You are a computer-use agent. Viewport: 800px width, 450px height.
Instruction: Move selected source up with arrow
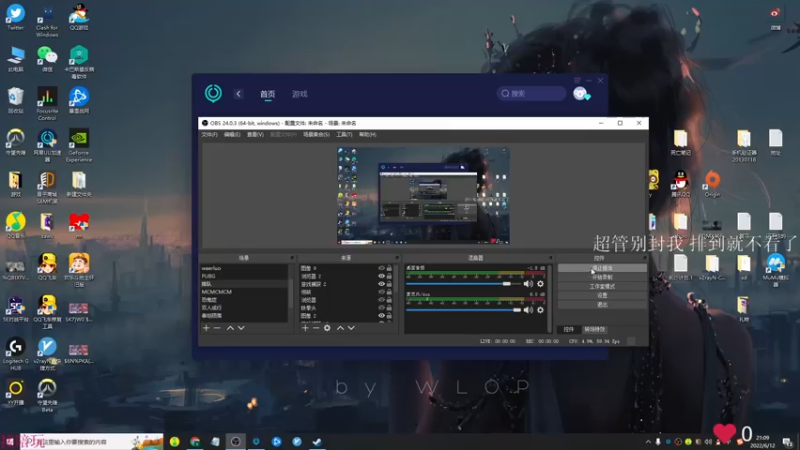[x=340, y=328]
